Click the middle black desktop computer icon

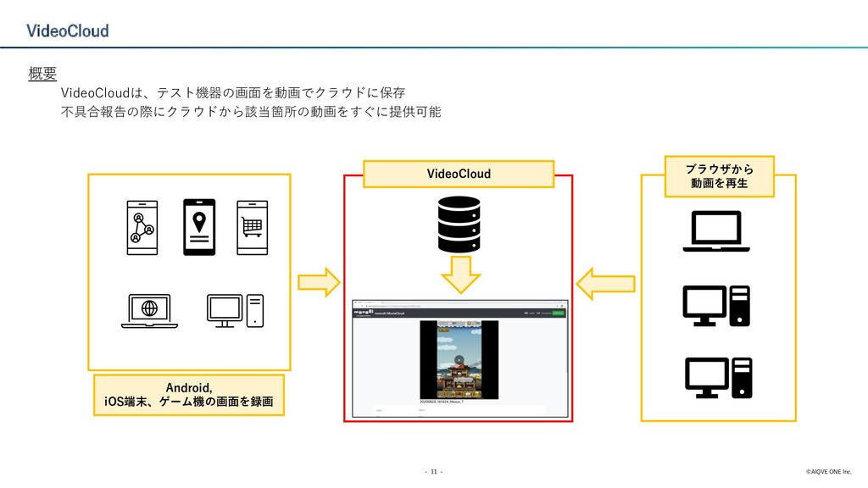pos(716,305)
